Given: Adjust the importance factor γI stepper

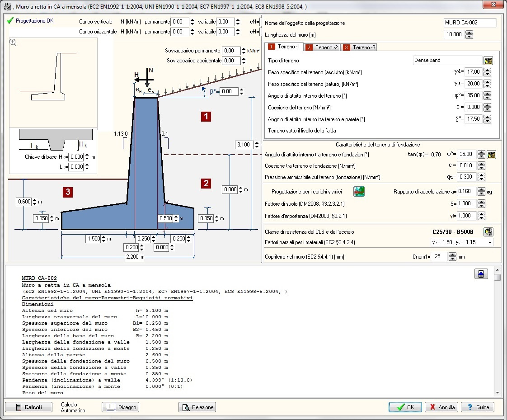Looking at the screenshot, I should 481,216.
